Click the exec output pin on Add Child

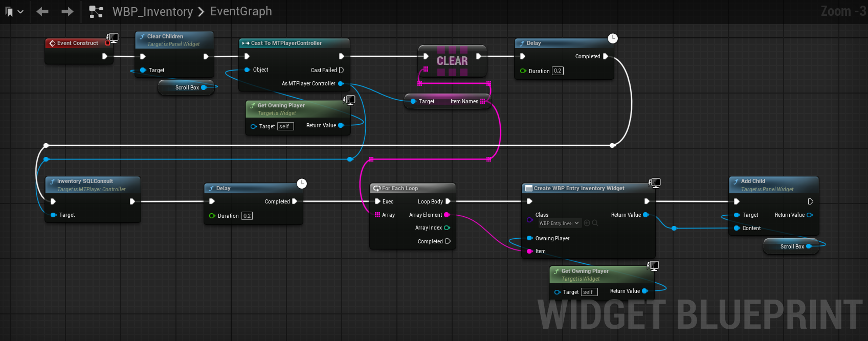[x=811, y=201]
